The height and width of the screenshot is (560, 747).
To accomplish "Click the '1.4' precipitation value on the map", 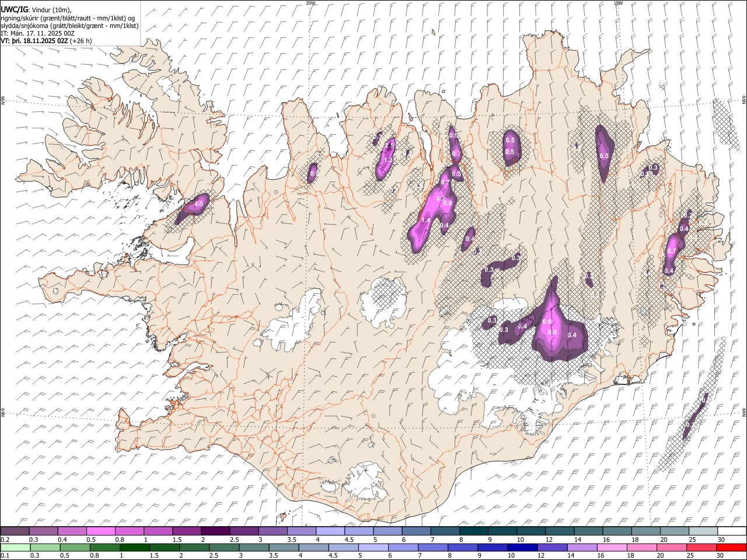I will point(425,220).
